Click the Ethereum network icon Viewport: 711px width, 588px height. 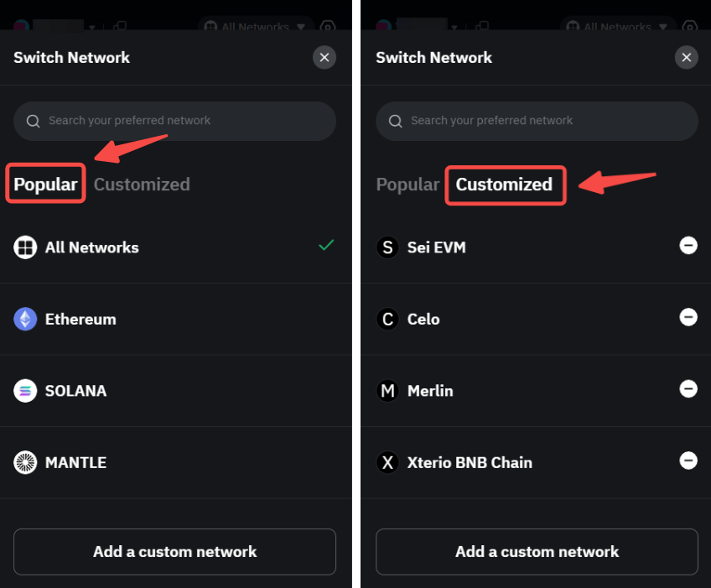[x=25, y=319]
